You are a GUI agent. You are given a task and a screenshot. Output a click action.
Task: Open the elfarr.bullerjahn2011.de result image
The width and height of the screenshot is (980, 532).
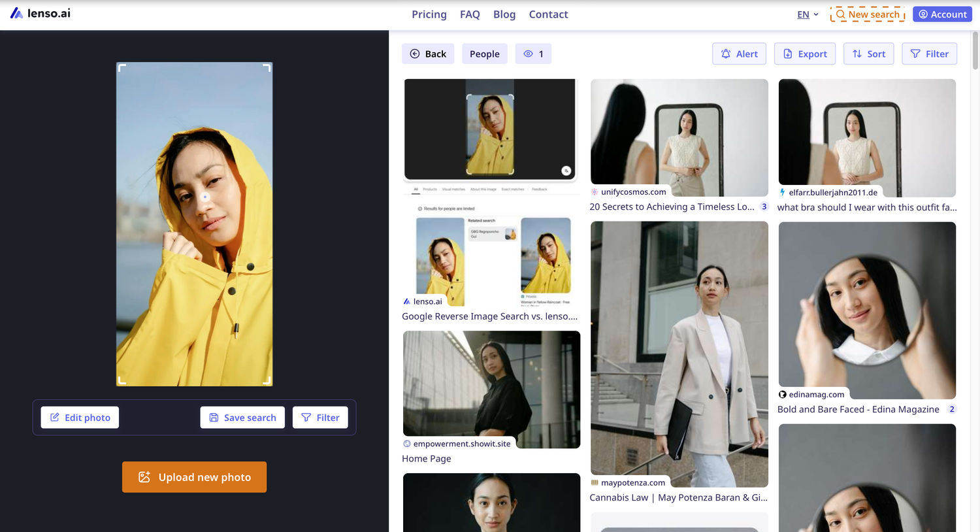point(867,137)
